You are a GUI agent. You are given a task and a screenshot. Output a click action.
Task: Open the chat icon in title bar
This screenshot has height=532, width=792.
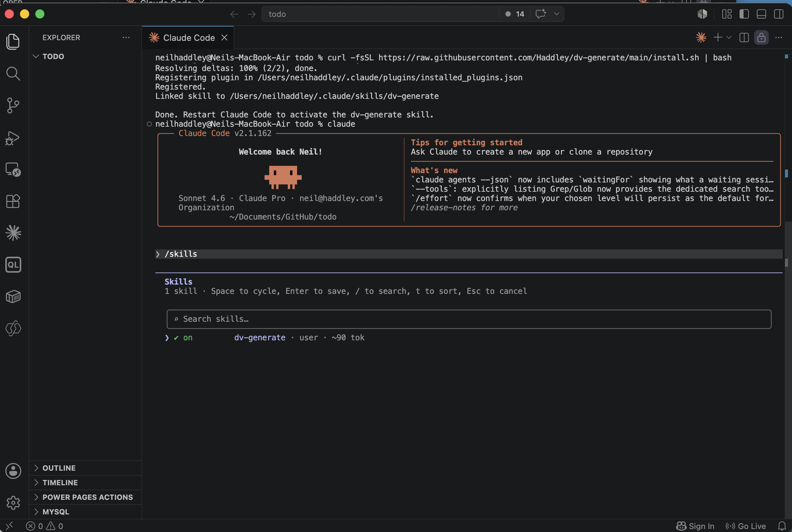tap(540, 14)
